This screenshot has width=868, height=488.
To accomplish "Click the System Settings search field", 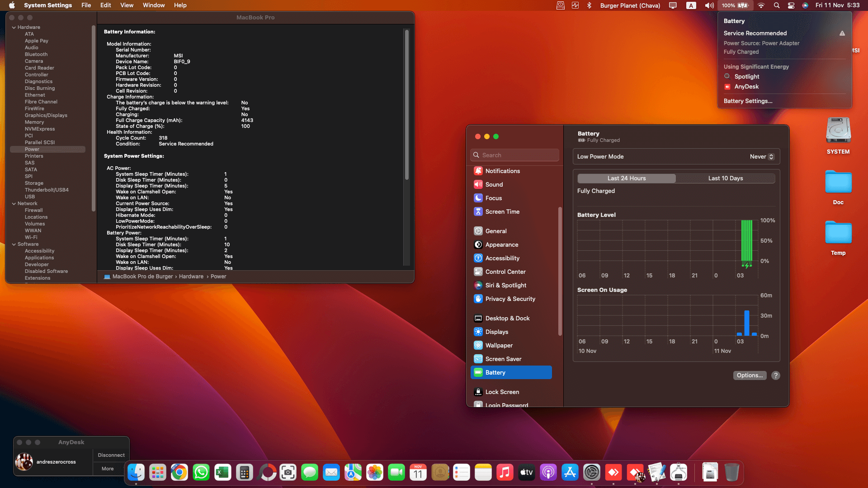I will pyautogui.click(x=514, y=155).
